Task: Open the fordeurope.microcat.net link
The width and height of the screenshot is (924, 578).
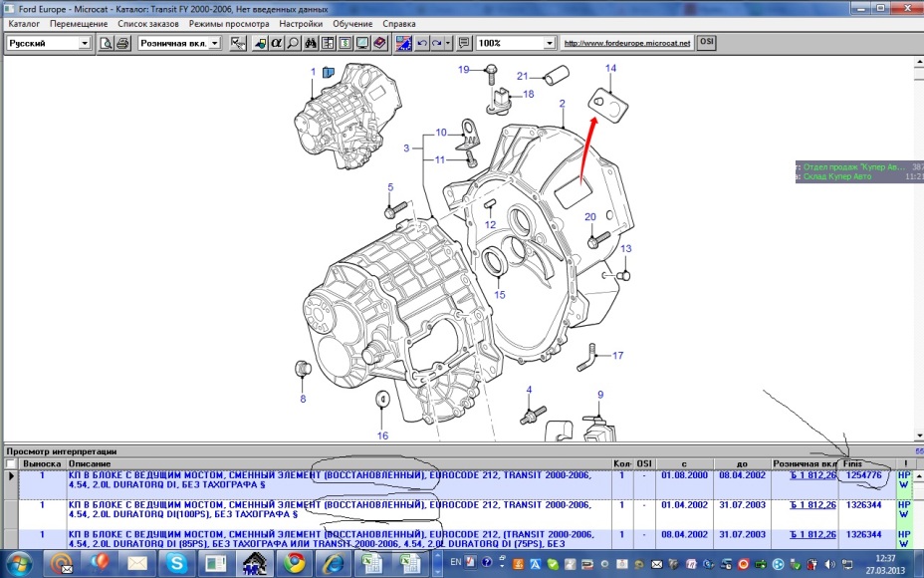Action: 626,44
